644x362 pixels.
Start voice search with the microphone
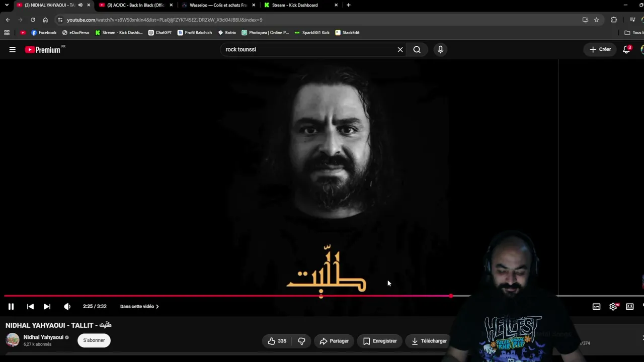point(440,49)
